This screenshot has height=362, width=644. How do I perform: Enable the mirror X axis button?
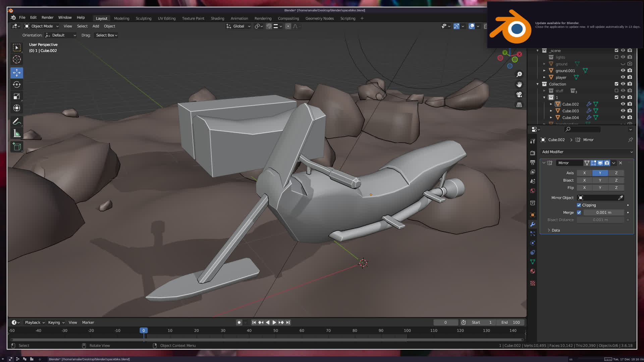point(584,173)
